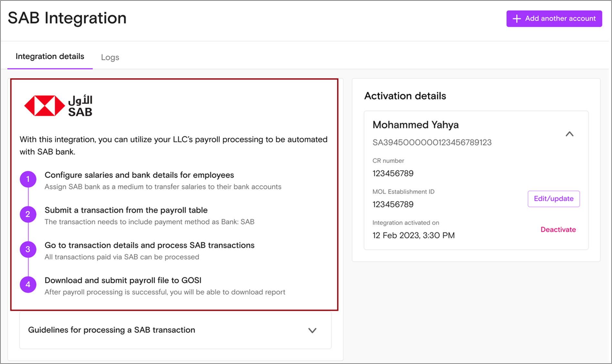Viewport: 612px width, 364px height.
Task: Click the value under MOL Establishment ID
Action: [x=393, y=204]
